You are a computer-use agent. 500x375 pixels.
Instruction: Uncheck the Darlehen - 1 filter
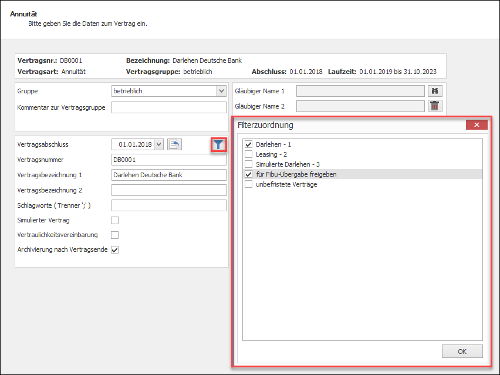coord(248,144)
